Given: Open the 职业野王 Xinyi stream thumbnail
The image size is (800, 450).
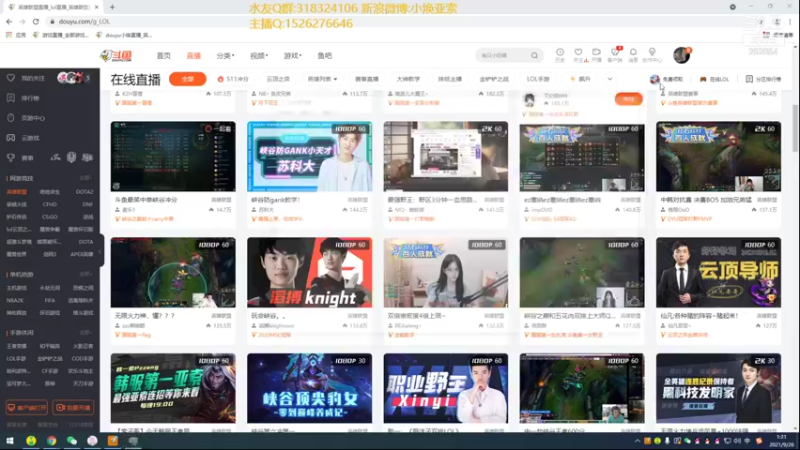Looking at the screenshot, I should pos(446,388).
